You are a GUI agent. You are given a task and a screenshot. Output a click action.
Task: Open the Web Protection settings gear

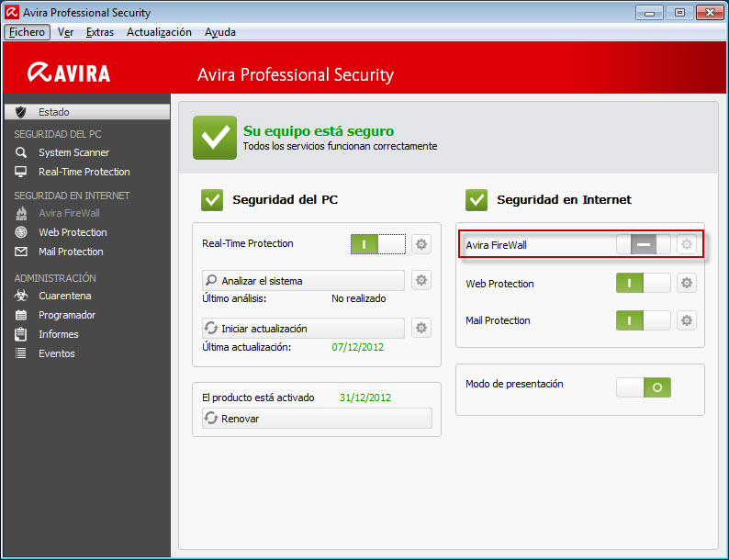[x=687, y=283]
